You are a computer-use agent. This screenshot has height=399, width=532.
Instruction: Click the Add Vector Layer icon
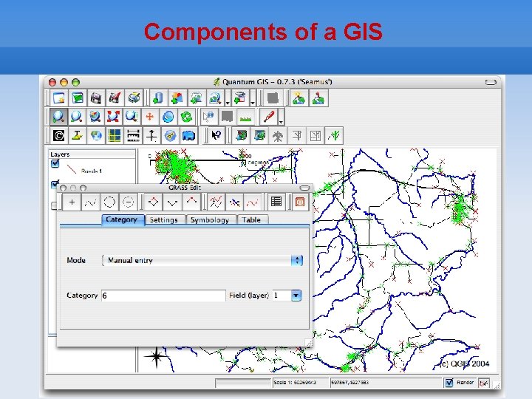coord(177,98)
